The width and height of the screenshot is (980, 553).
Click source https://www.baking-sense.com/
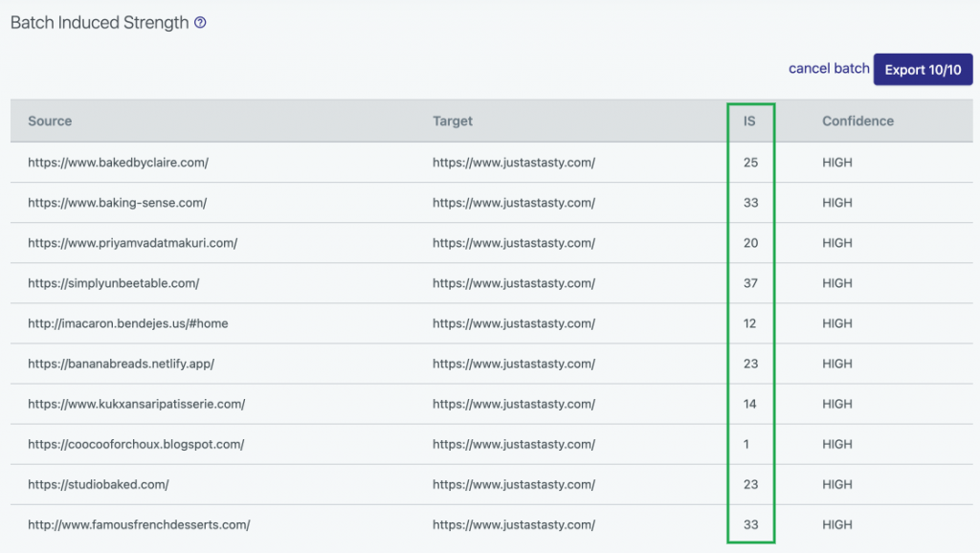coord(118,203)
